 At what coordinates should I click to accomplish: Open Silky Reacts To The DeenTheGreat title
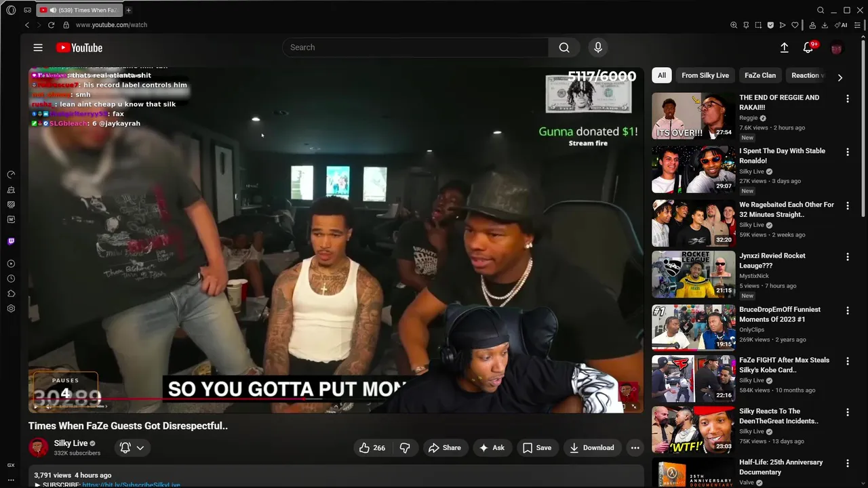coord(778,416)
